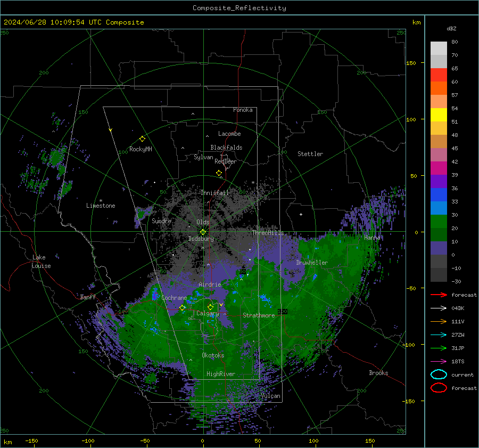
Task: Click the Blackfalds city label
Action: pos(226,148)
